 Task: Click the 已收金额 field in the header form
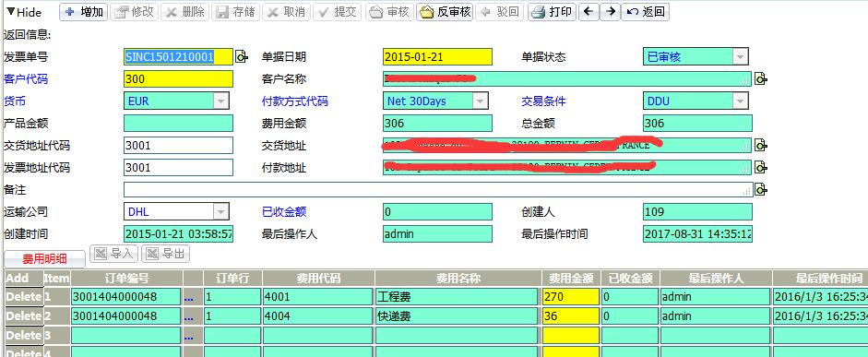pos(437,211)
